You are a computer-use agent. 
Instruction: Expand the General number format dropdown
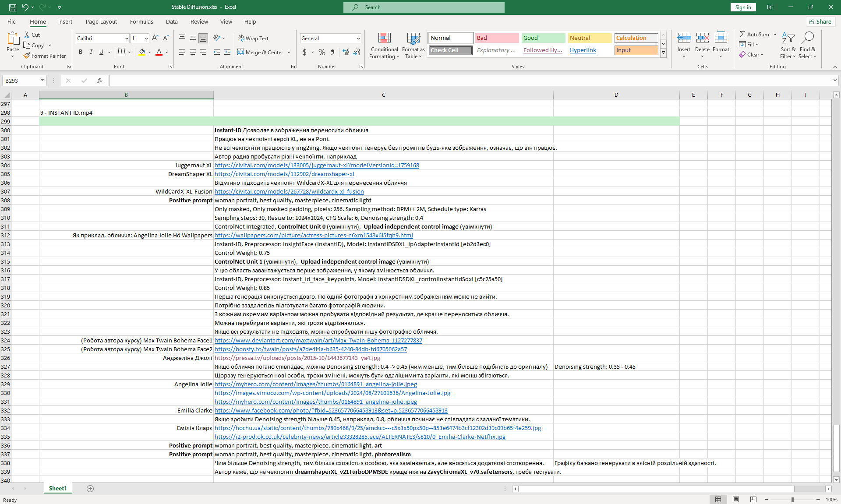coord(358,39)
